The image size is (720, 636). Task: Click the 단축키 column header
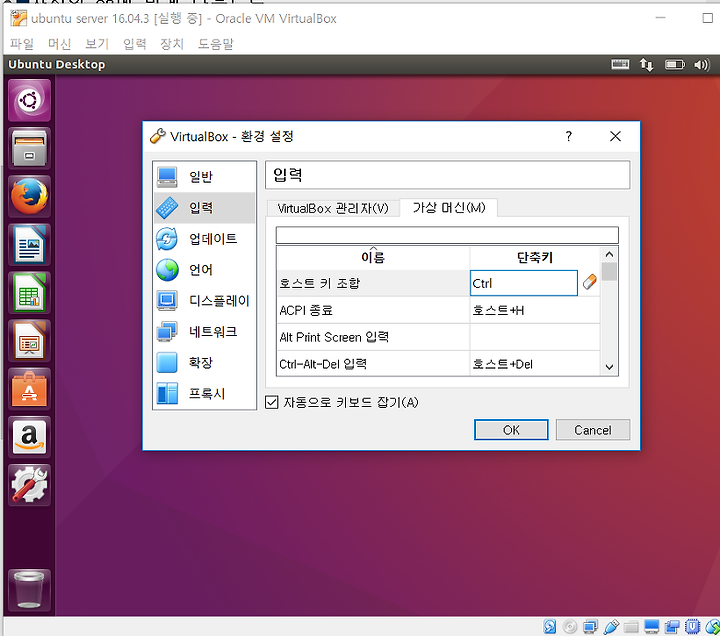[x=534, y=257]
